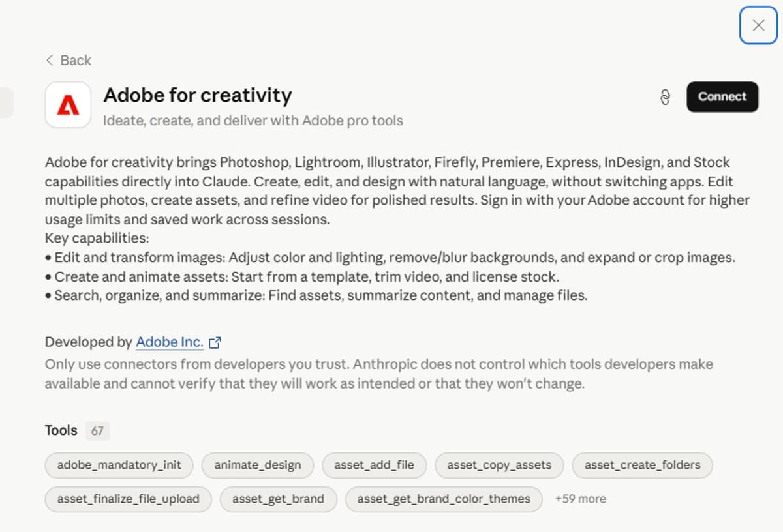Select the asset_add_file tool chip
Image resolution: width=783 pixels, height=532 pixels.
click(x=375, y=465)
